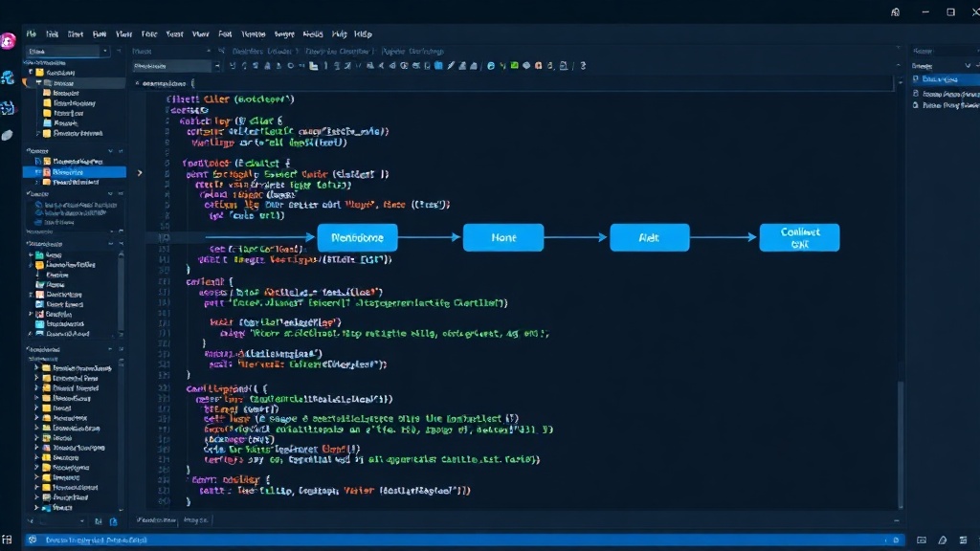Image resolution: width=980 pixels, height=551 pixels.
Task: Click the 'Nendome' flow box
Action: click(x=358, y=237)
